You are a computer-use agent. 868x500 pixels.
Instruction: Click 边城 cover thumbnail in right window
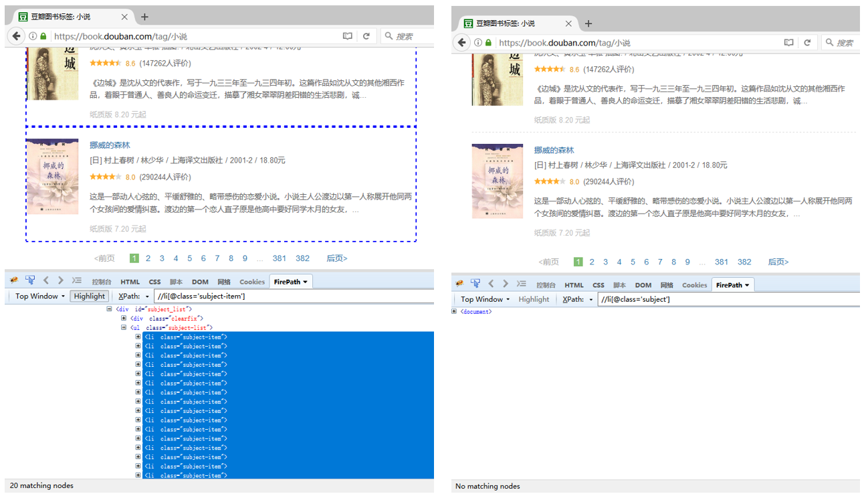point(498,79)
